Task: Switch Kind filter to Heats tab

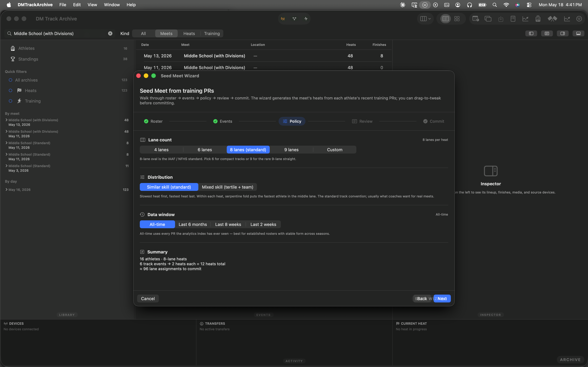Action: click(189, 33)
